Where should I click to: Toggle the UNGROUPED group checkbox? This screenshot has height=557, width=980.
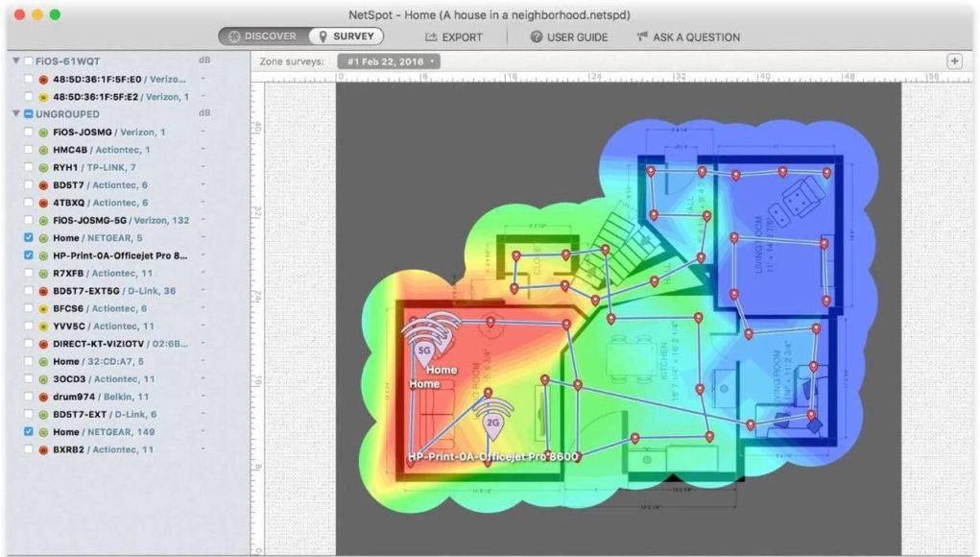[x=28, y=113]
